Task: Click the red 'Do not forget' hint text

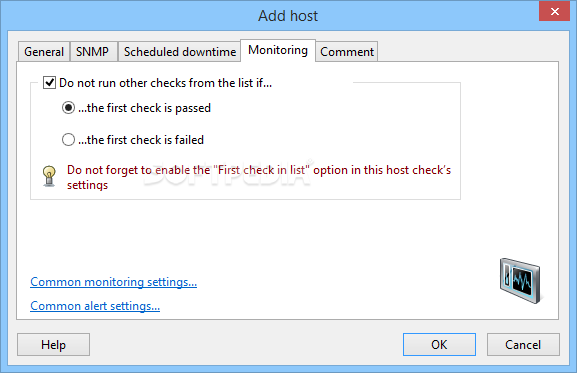Action: pyautogui.click(x=259, y=177)
